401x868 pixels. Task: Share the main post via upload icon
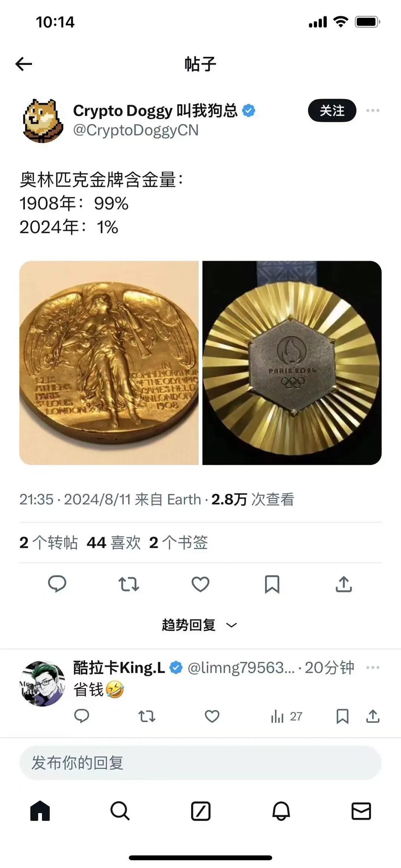click(344, 584)
